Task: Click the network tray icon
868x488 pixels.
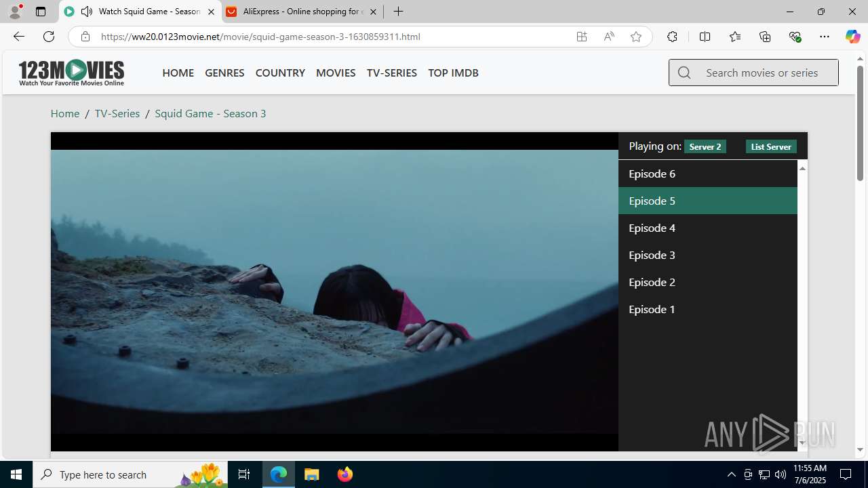Action: point(764,474)
